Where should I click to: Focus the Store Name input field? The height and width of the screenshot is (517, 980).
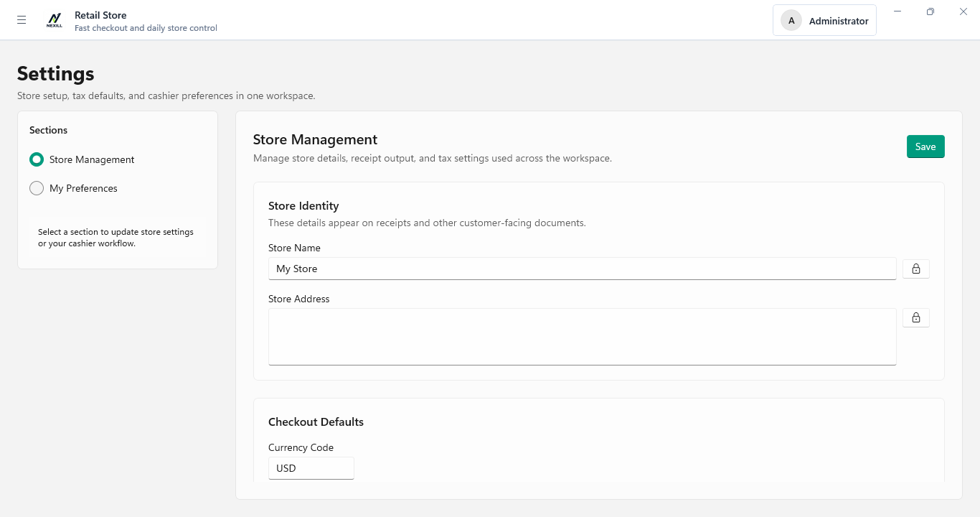583,269
